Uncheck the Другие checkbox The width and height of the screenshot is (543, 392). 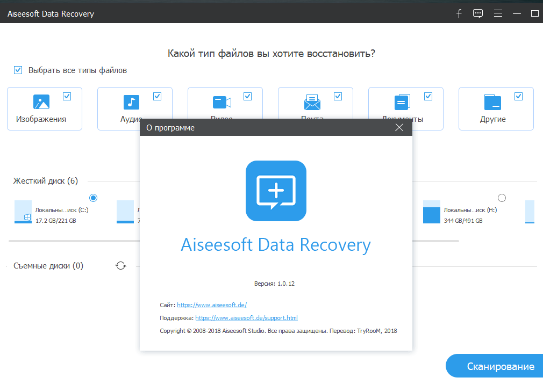(518, 97)
